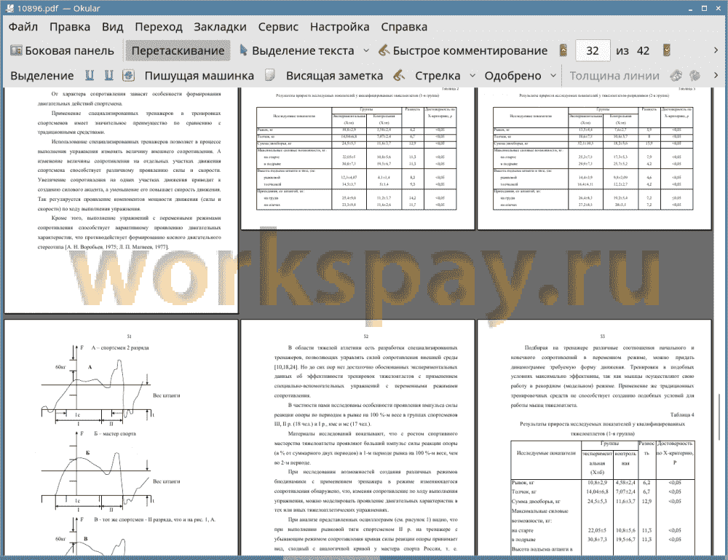Expand the annotation toolbar overflow chevron
This screenshot has height=560, width=728.
pos(716,75)
